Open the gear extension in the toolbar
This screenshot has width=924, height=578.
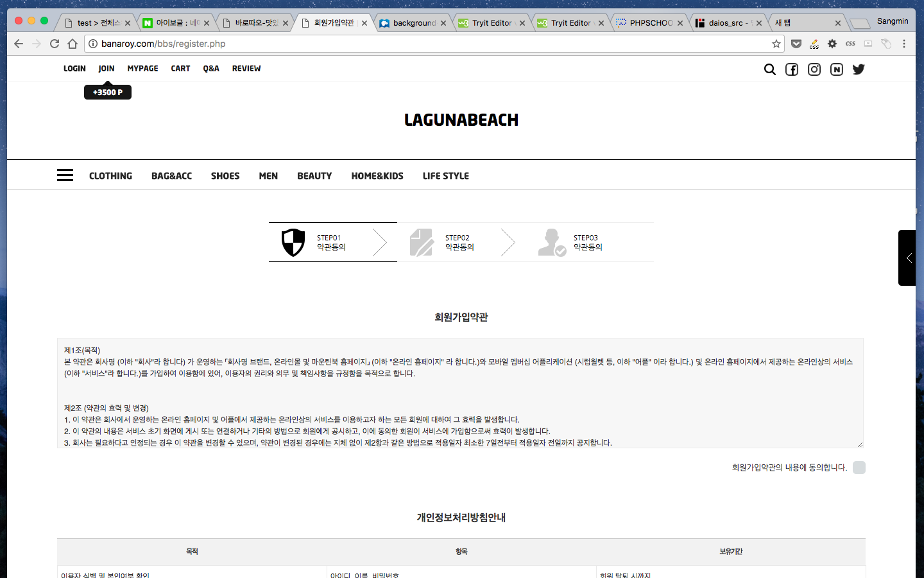coord(832,44)
